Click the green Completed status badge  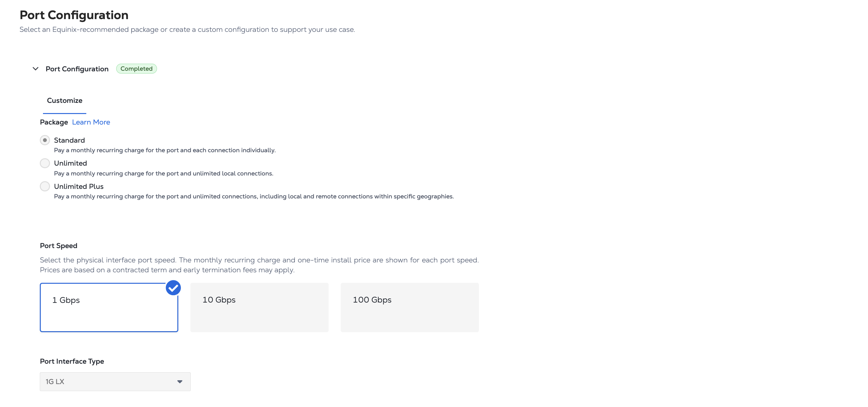coord(137,69)
